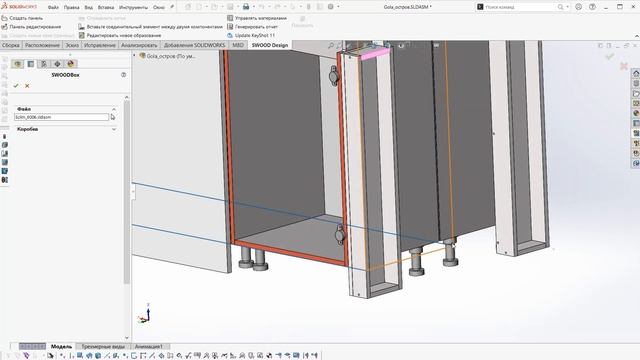Click Создать панель command

click(x=22, y=18)
